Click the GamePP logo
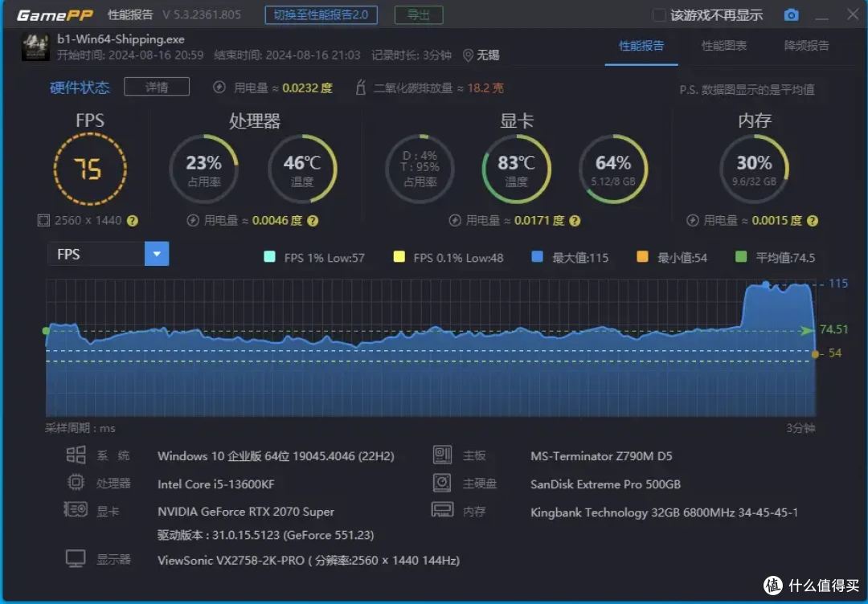This screenshot has width=868, height=604. [x=55, y=15]
